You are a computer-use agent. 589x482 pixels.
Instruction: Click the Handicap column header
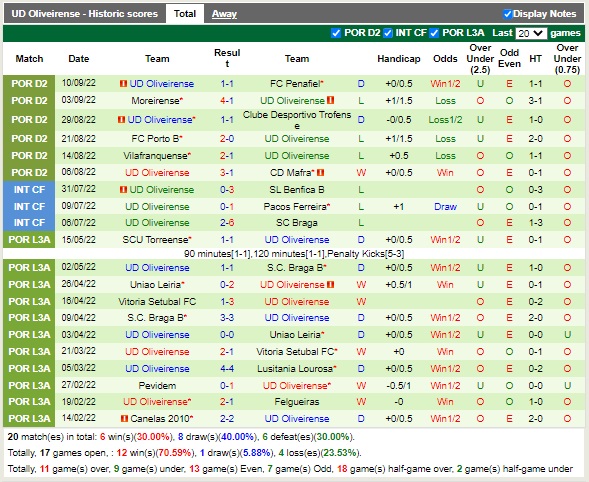[399, 59]
